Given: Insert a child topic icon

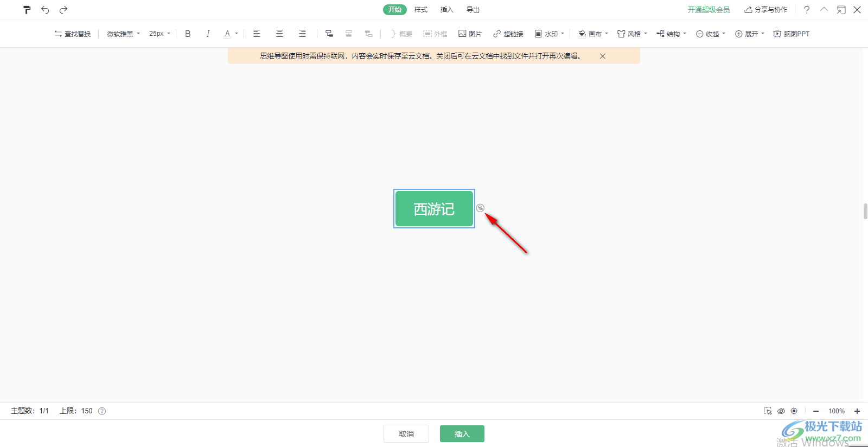Looking at the screenshot, I should pyautogui.click(x=329, y=34).
